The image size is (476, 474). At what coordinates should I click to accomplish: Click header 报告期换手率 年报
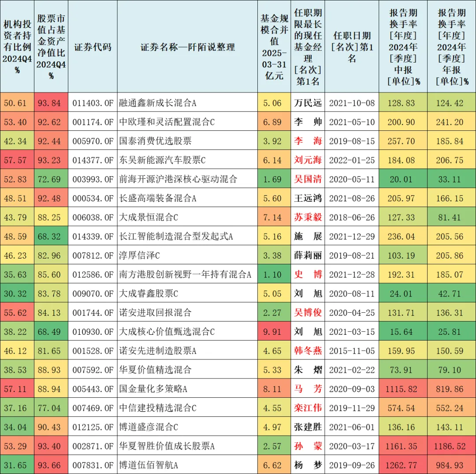coord(451,47)
